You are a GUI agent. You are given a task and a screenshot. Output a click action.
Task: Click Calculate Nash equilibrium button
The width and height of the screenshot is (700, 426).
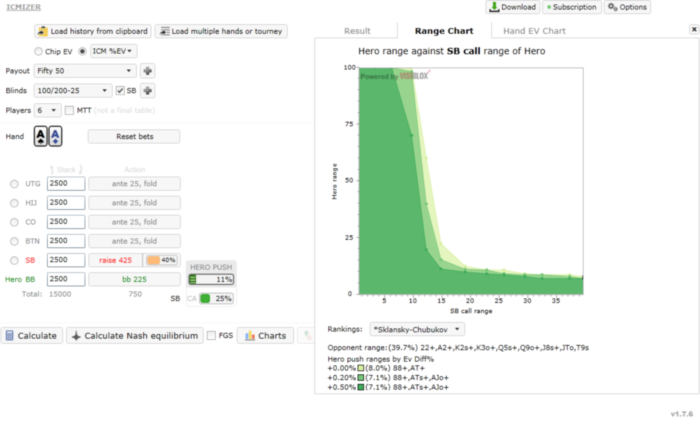(135, 335)
